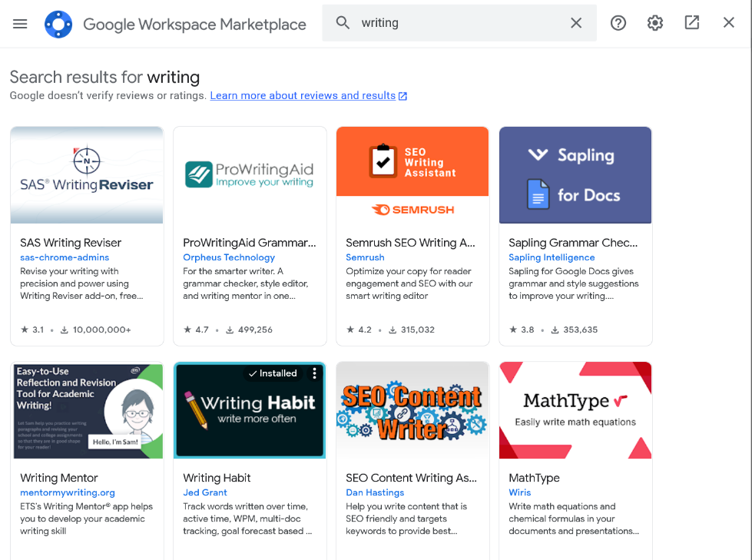The width and height of the screenshot is (752, 560).
Task: Open the Writing Habit banner image
Action: (x=250, y=410)
